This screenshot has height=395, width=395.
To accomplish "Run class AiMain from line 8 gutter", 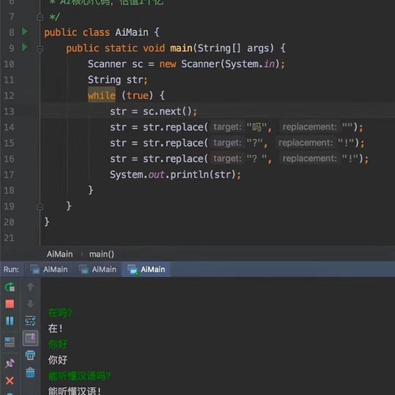I will (x=25, y=32).
